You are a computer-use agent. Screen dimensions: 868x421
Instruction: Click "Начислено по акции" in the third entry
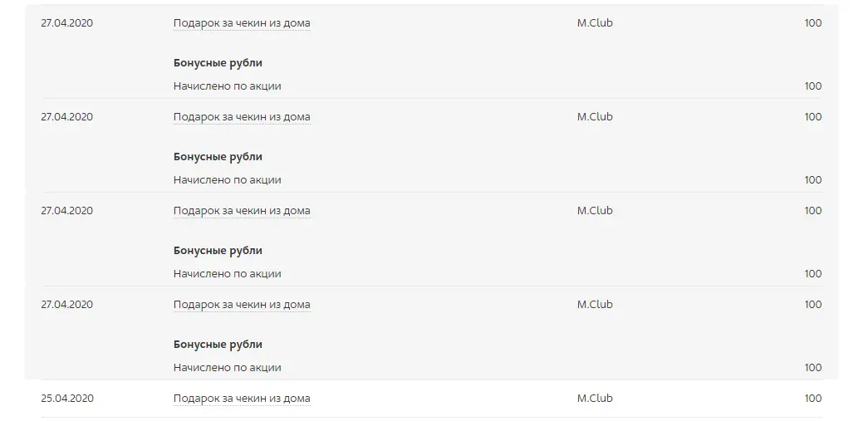(227, 274)
